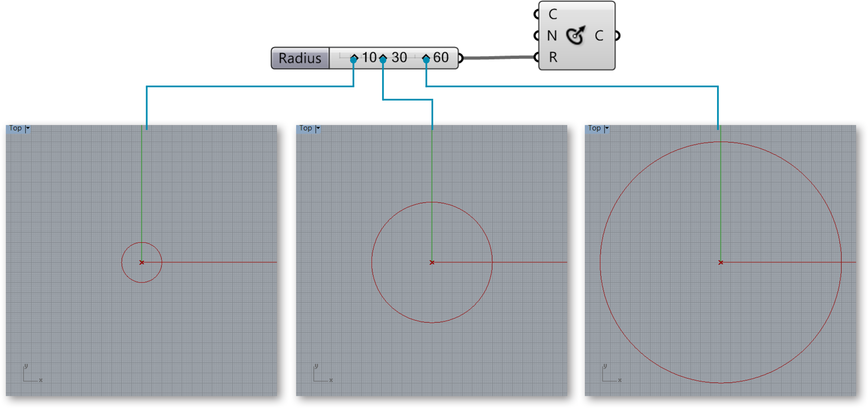Viewport: 868px width, 408px height.
Task: Expand the Top menu arrow in the medium-circle viewport
Action: [318, 128]
